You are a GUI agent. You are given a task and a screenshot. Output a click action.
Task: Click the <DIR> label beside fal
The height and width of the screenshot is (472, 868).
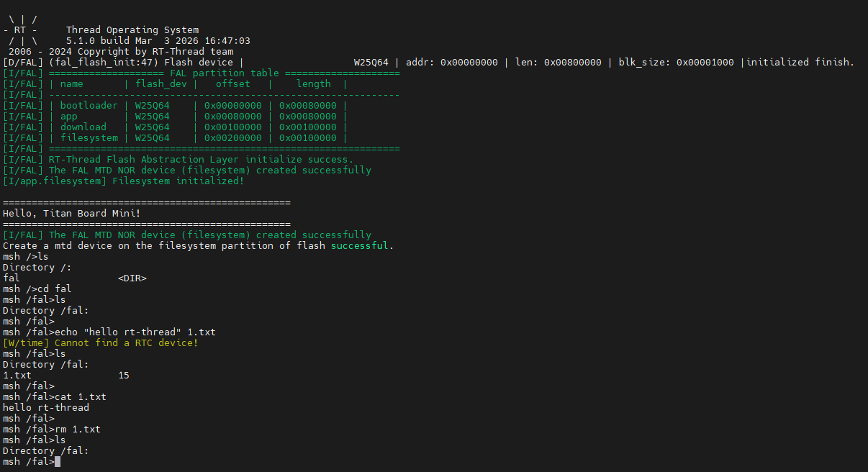(x=132, y=278)
